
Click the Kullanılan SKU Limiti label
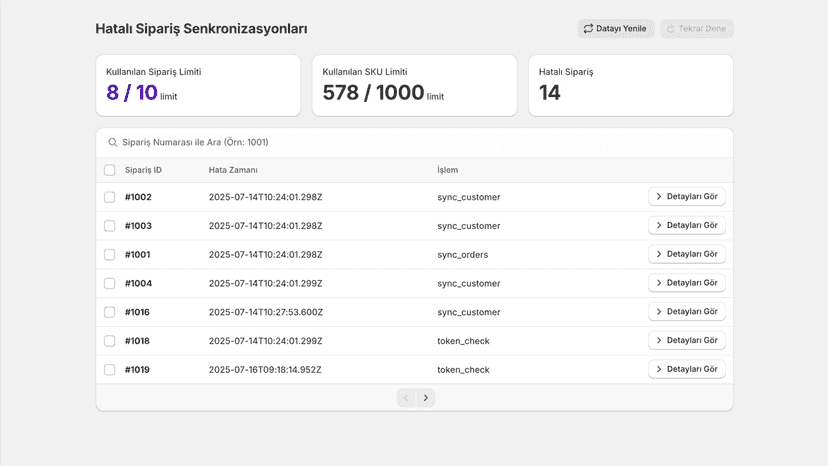pyautogui.click(x=365, y=72)
